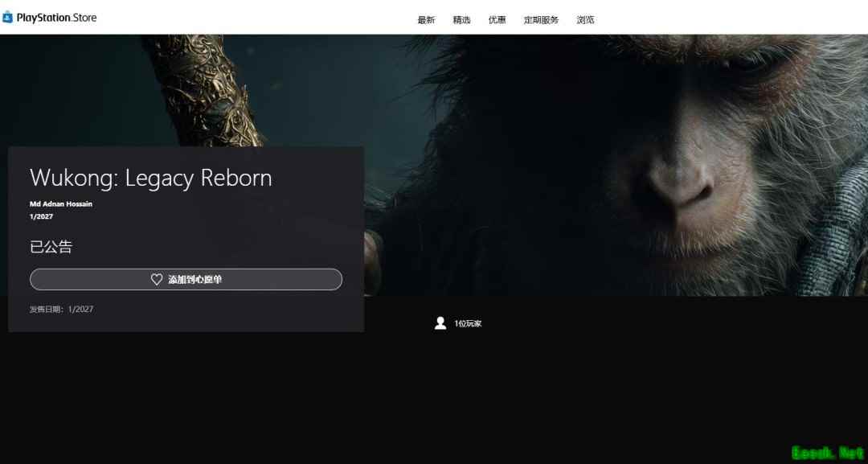Click the 1位玩家 player count text
This screenshot has width=868, height=464.
(468, 324)
